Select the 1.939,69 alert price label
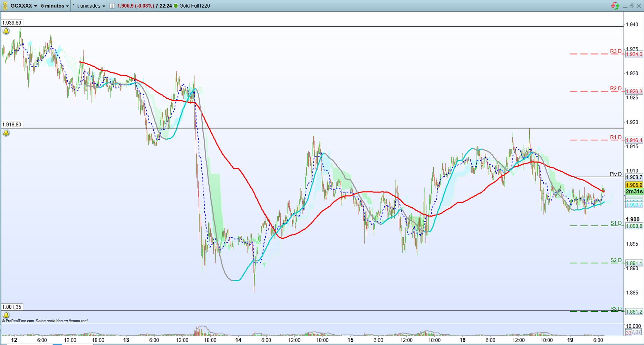Viewport: 644px width, 345px height. tap(12, 23)
